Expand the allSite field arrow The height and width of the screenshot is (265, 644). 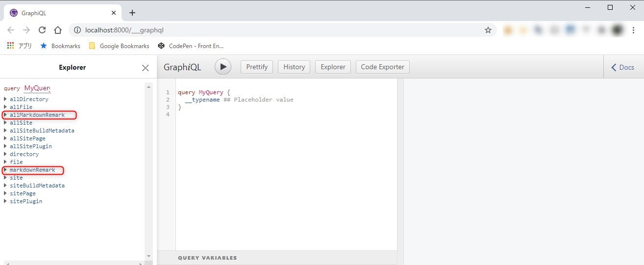pos(5,123)
